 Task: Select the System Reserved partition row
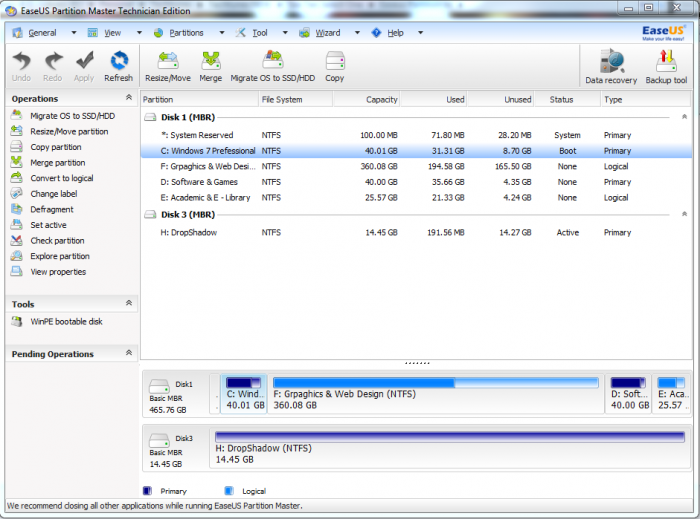[x=416, y=135]
